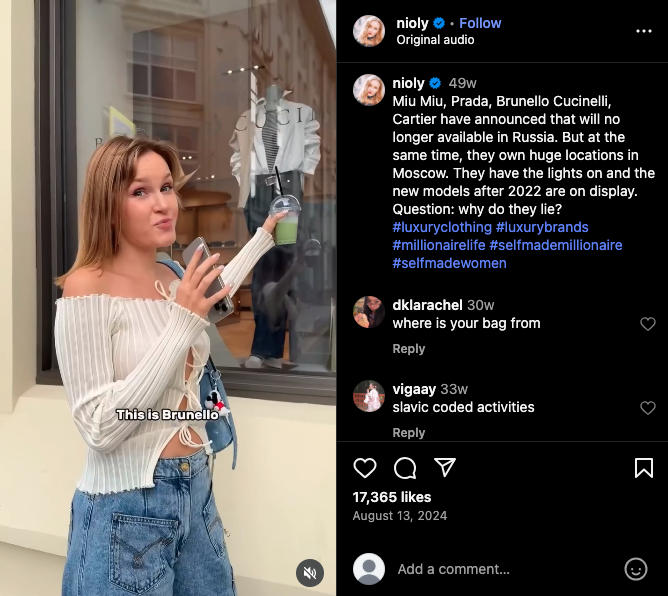Viewport: 668px width, 596px height.
Task: Reply to dklarachel's comment
Action: (409, 348)
